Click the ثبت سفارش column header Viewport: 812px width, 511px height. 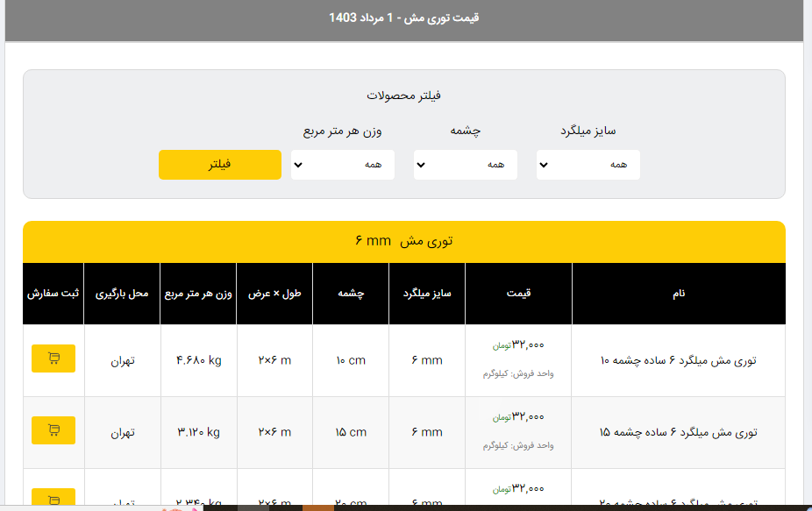pyautogui.click(x=53, y=294)
